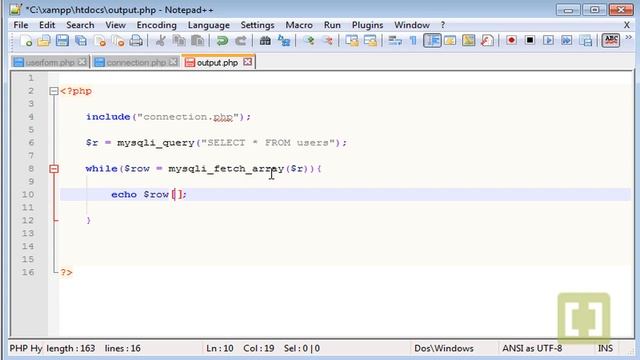Click the Open file folder icon
The width and height of the screenshot is (640, 360).
[x=44, y=40]
